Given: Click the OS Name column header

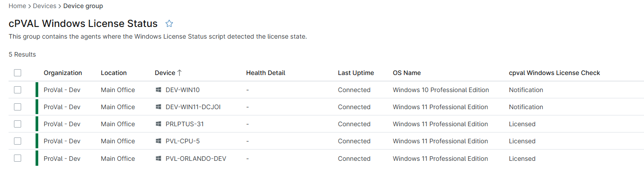Looking at the screenshot, I should 407,73.
